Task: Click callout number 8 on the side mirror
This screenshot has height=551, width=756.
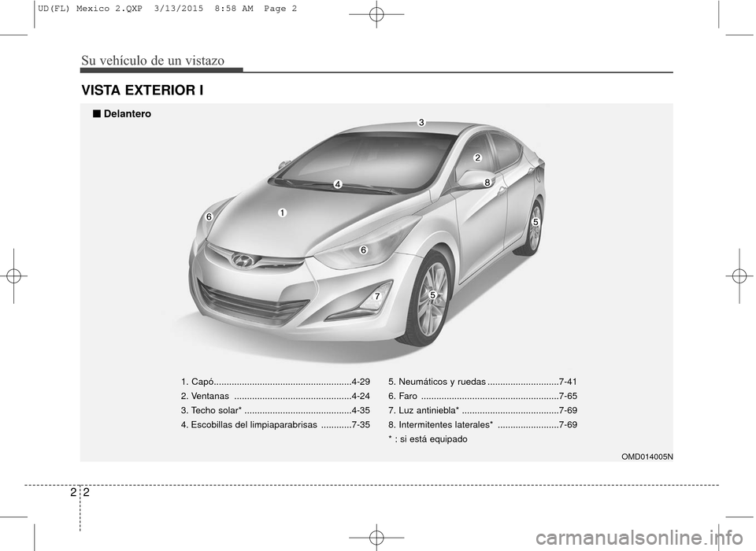Action: [x=487, y=183]
